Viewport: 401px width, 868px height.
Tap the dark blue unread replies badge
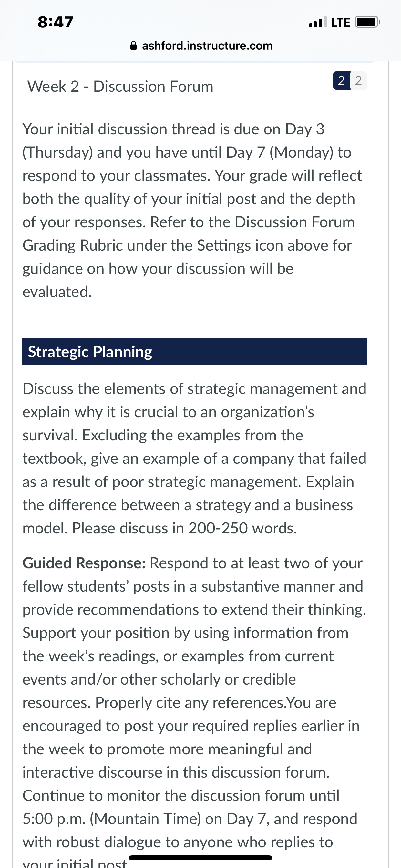pos(342,80)
